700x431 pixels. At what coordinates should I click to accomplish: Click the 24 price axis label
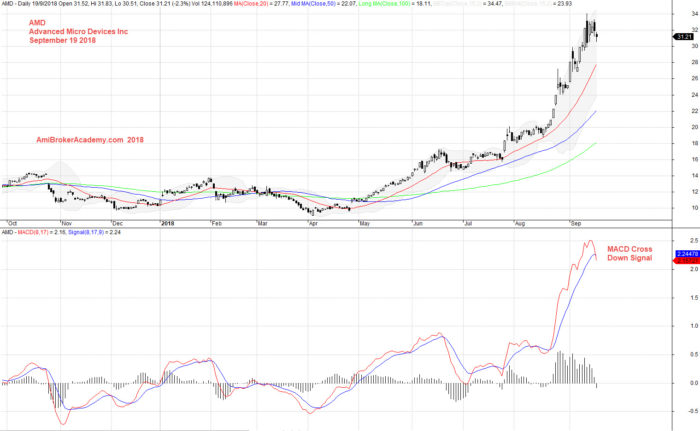695,95
